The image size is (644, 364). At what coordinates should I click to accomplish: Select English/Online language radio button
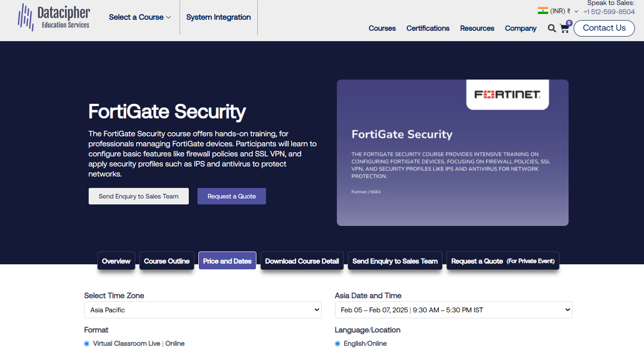pos(338,344)
